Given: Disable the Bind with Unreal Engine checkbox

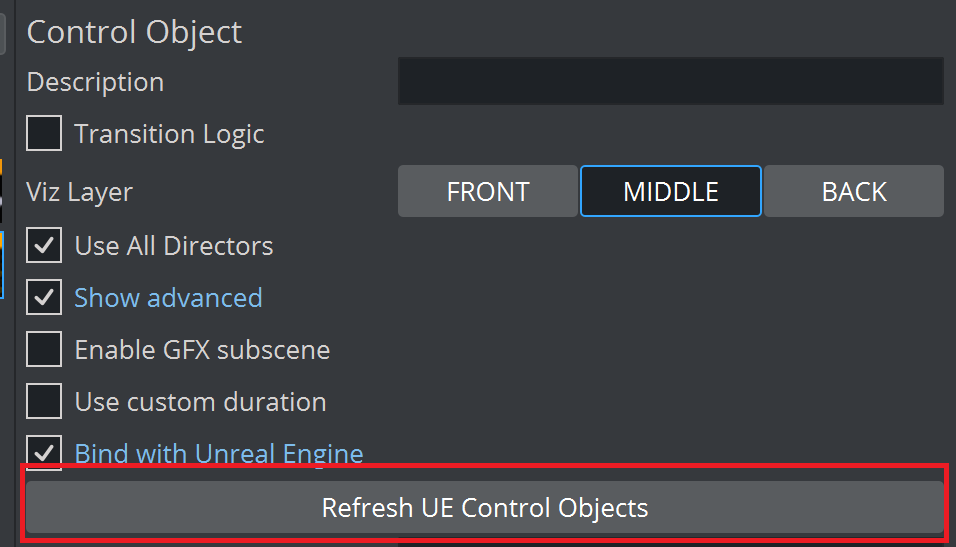Looking at the screenshot, I should (44, 453).
